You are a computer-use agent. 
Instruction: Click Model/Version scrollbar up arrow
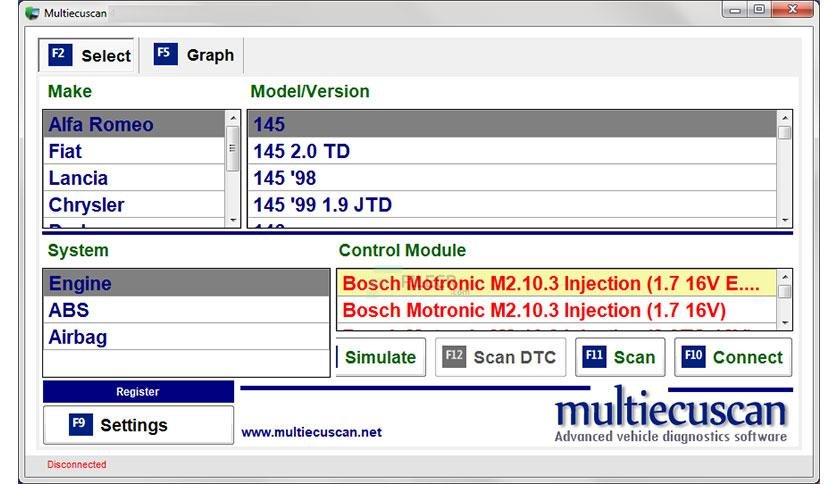784,117
